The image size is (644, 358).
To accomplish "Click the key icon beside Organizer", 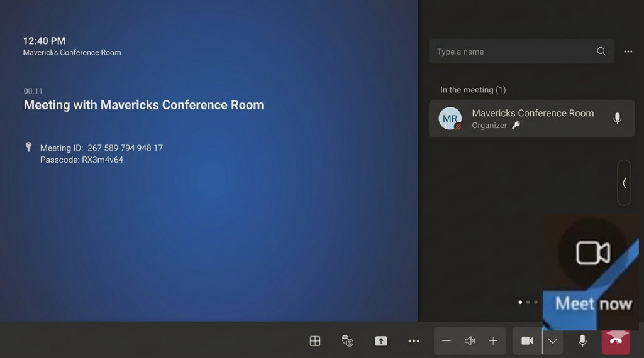I will 516,126.
